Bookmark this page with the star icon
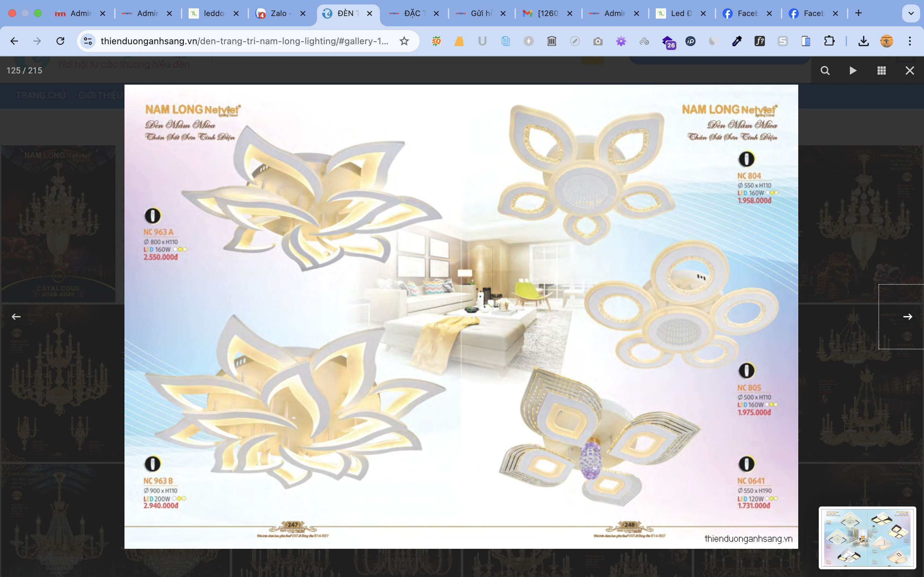The height and width of the screenshot is (577, 924). point(404,41)
